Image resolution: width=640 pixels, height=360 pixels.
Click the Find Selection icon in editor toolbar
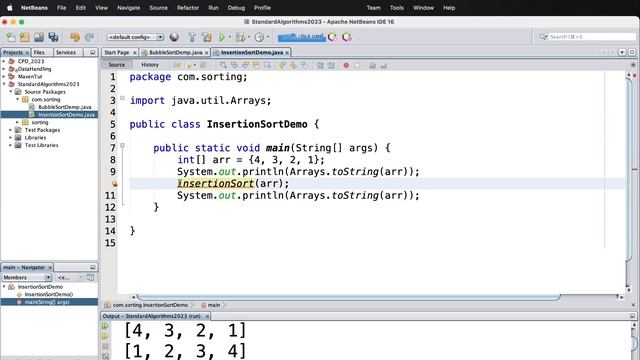tap(223, 65)
